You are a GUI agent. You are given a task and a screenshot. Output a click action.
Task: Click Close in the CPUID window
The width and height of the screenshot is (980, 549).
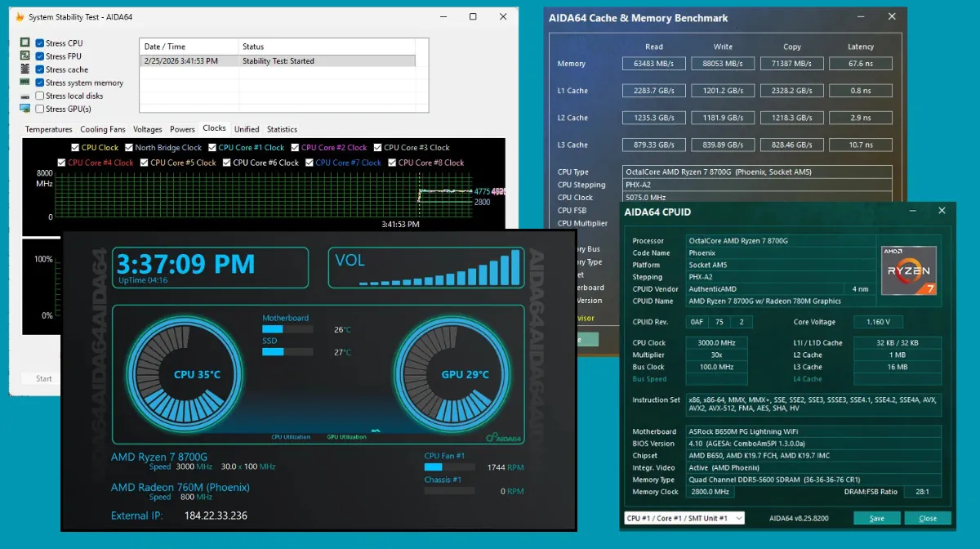click(928, 518)
